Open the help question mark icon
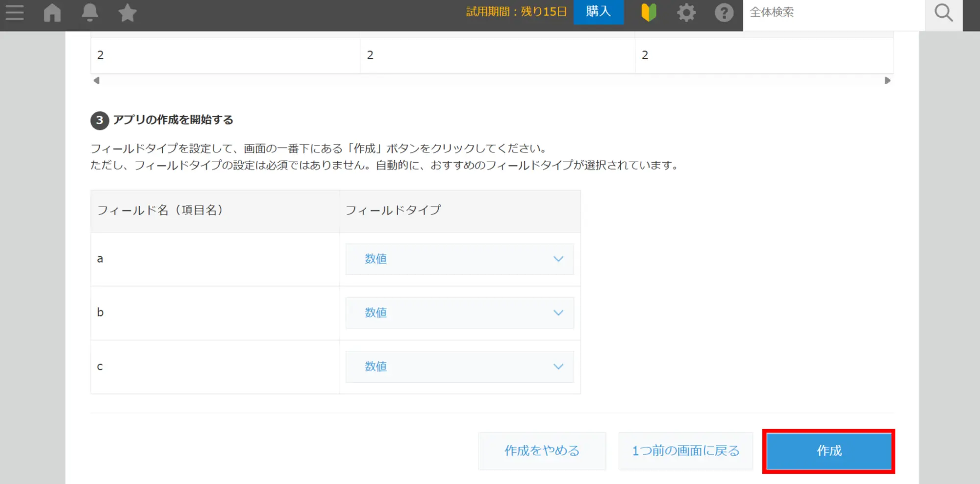This screenshot has height=484, width=980. coord(724,12)
